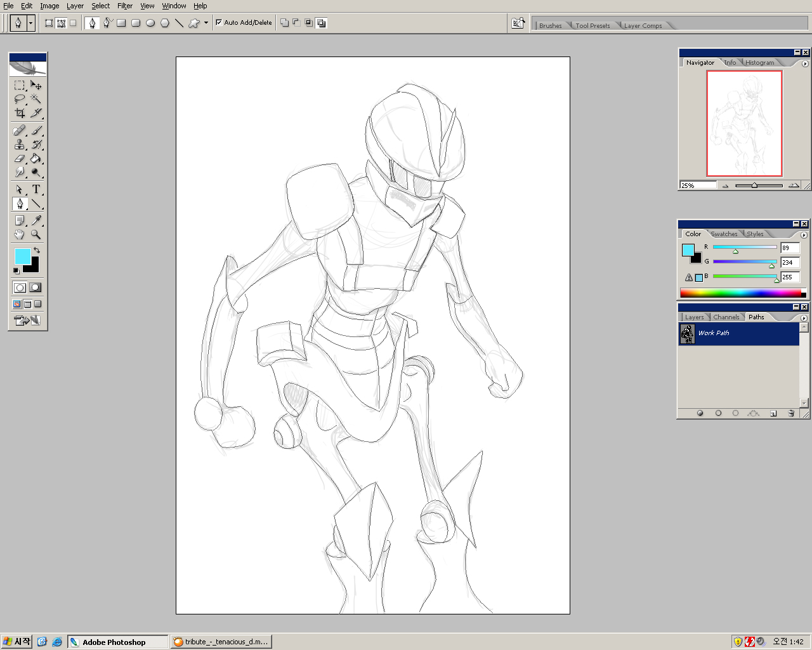Open the Paths palette flyout menu
This screenshot has width=812, height=650.
click(x=804, y=318)
